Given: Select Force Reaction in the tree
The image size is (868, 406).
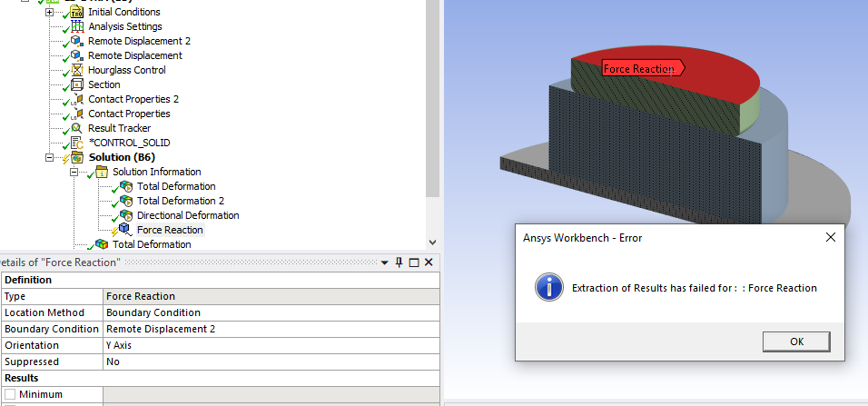Looking at the screenshot, I should click(170, 230).
